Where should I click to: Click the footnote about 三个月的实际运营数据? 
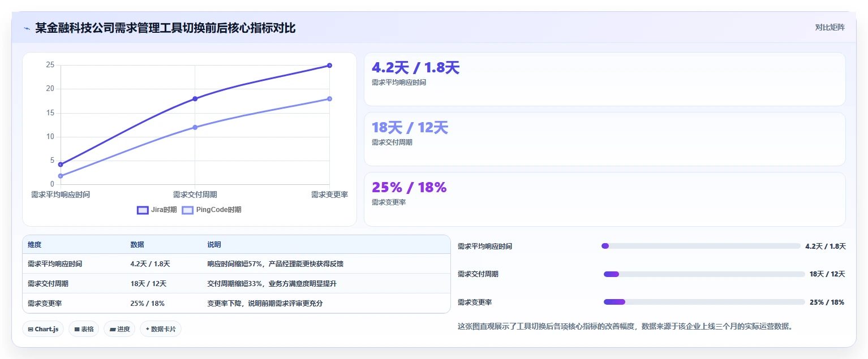(625, 326)
